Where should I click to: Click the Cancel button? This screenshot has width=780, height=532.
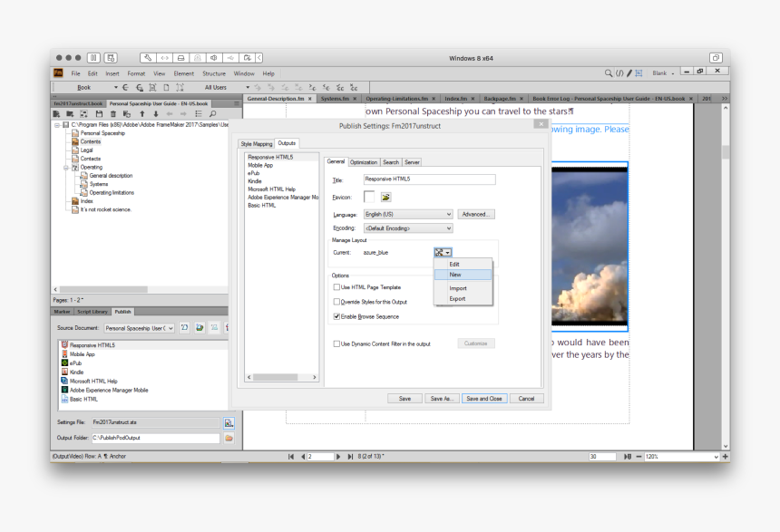pos(526,399)
